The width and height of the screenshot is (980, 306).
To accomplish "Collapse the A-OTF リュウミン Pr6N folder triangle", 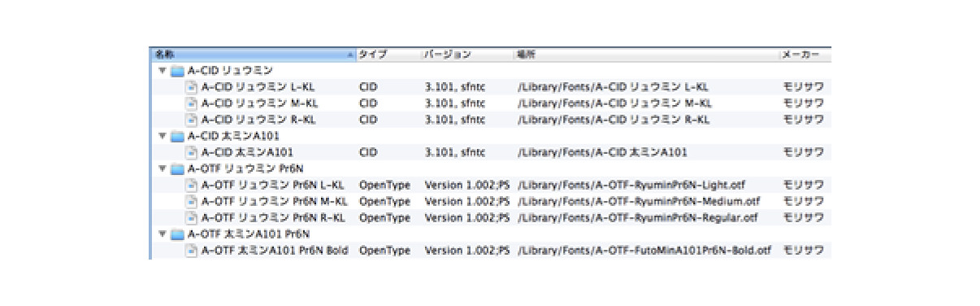I will (x=163, y=168).
